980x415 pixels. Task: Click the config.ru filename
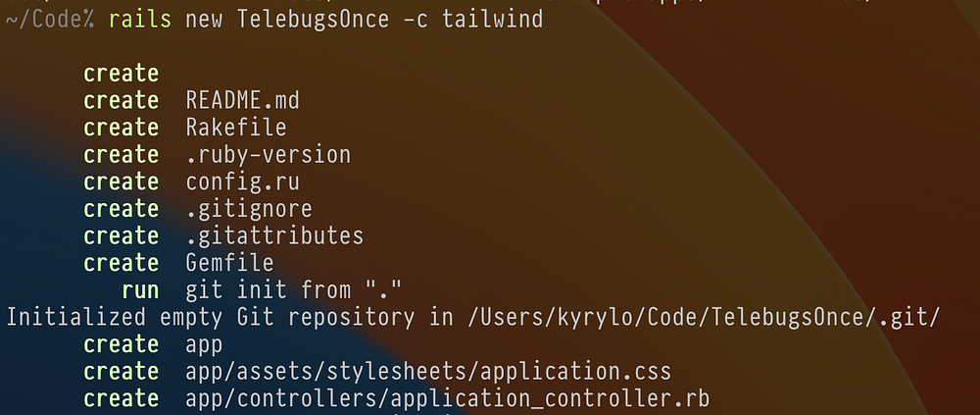pos(242,182)
